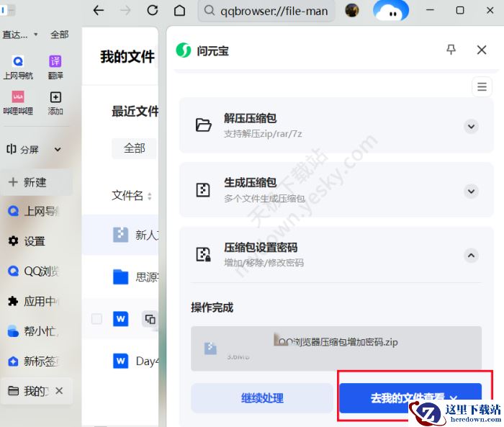Screen dimensions: 504x427
Task: Click the 我的文件 page heading
Action: pos(127,57)
